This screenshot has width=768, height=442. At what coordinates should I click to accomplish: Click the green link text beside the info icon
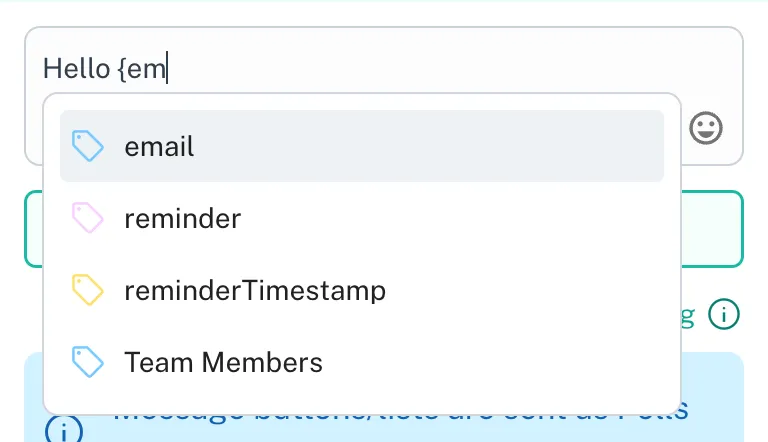click(688, 316)
